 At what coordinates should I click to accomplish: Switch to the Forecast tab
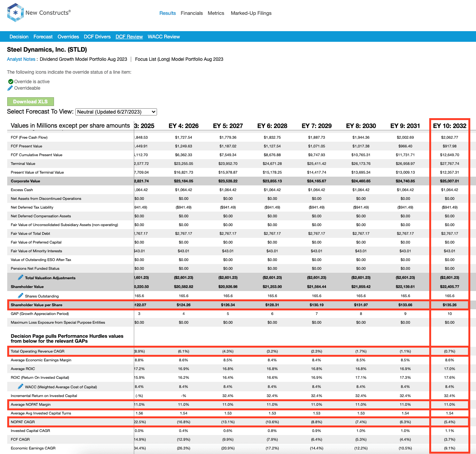(x=43, y=37)
